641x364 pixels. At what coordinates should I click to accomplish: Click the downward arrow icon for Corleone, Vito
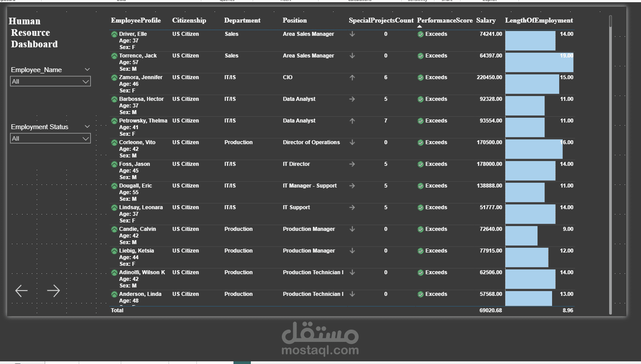352,142
